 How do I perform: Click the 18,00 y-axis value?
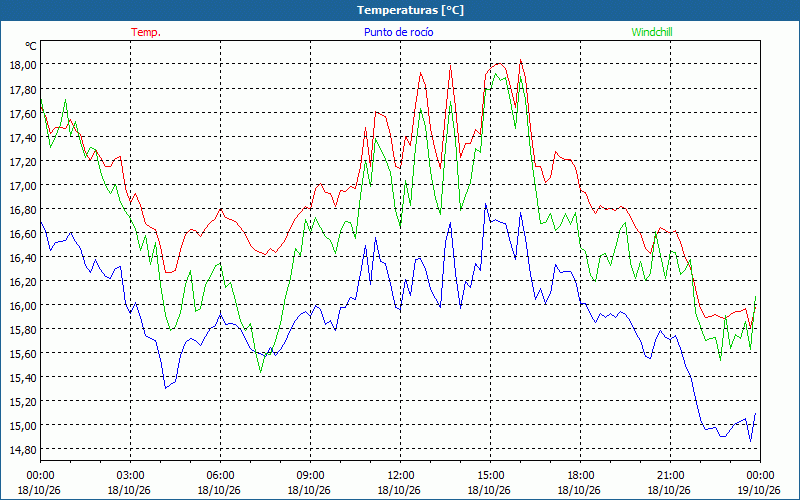click(23, 65)
